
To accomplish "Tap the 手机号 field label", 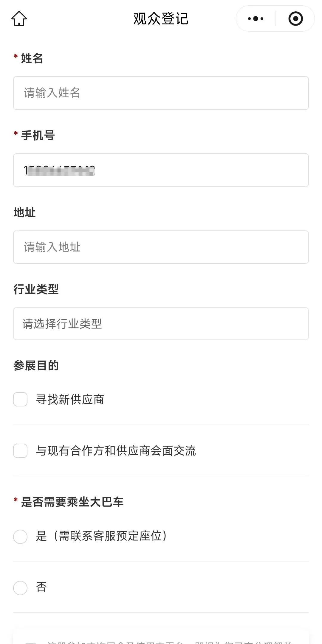I will point(38,135).
